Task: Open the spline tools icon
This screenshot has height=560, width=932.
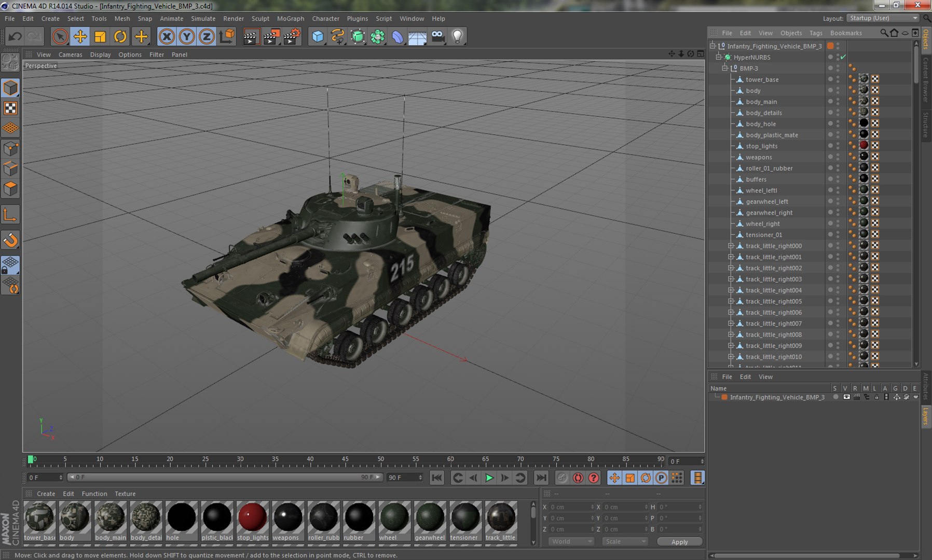Action: click(338, 36)
